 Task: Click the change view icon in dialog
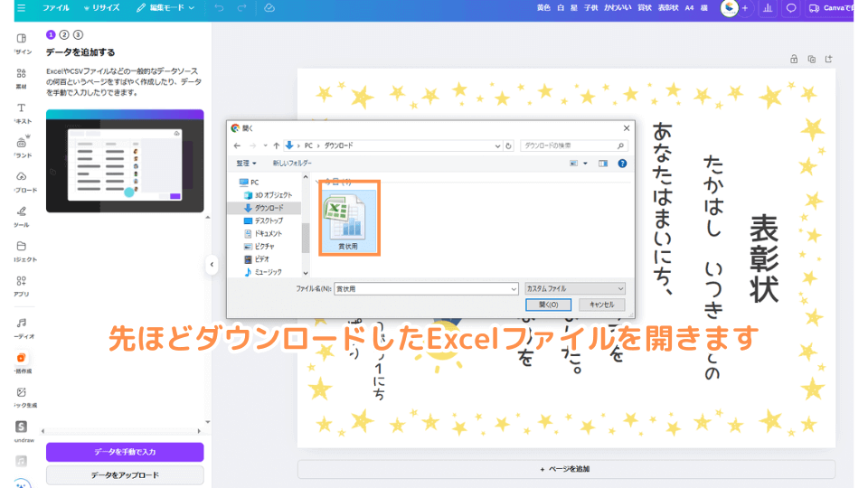coord(574,164)
